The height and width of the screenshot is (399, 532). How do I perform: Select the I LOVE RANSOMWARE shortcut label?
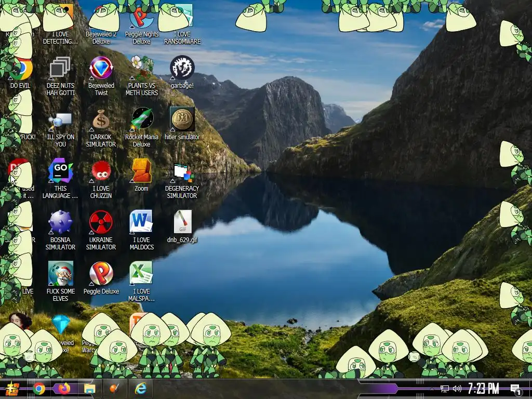pos(182,37)
